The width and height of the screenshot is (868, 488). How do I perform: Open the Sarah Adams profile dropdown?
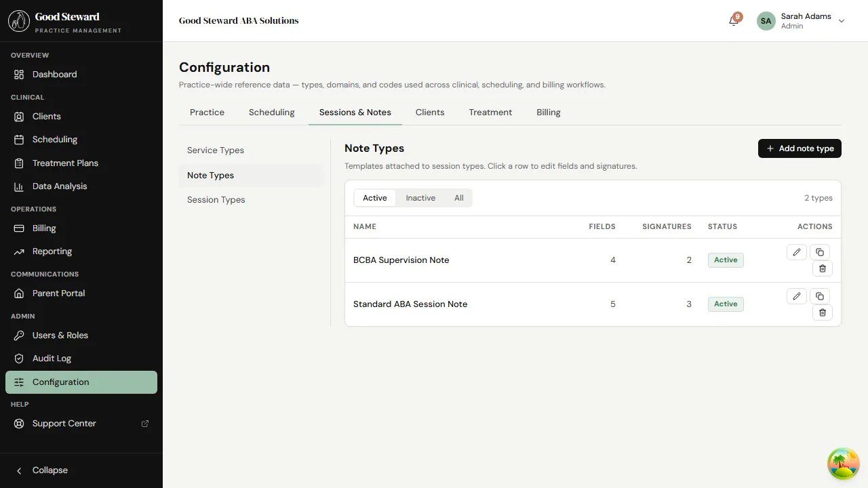(x=842, y=21)
